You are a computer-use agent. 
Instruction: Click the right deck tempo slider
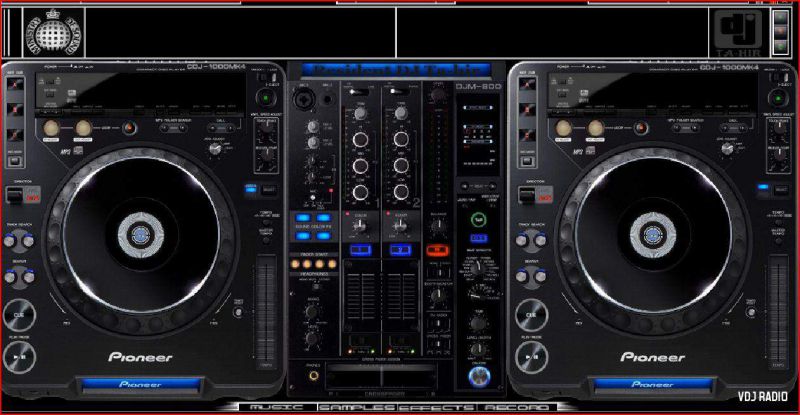[778, 312]
